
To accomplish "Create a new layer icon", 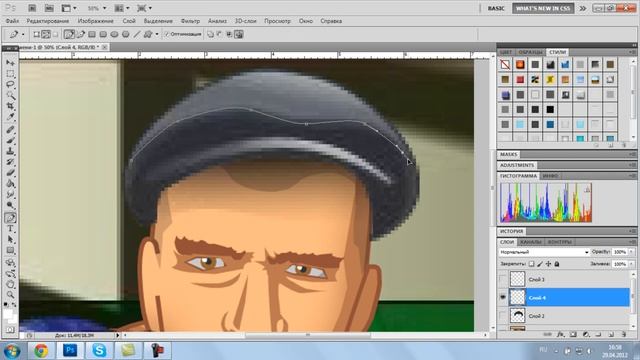I will point(611,335).
